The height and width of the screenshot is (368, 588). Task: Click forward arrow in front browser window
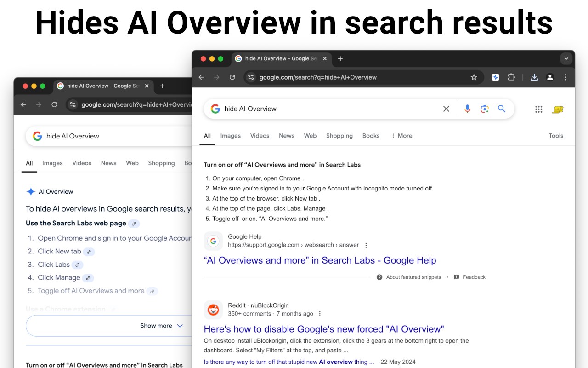tap(217, 77)
